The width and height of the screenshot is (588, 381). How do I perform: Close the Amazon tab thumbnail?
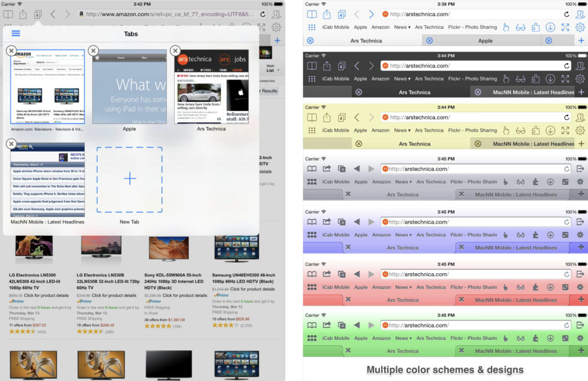point(11,50)
